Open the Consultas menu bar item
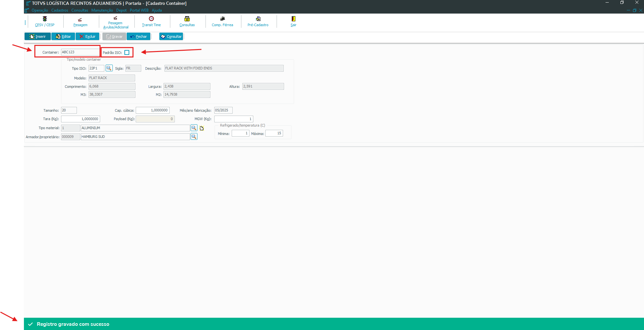 point(80,10)
